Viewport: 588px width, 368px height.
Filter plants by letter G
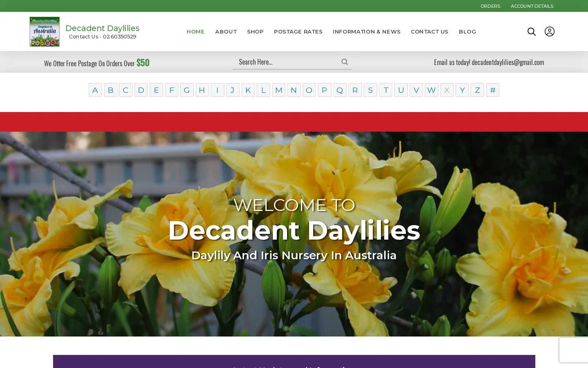pyautogui.click(x=187, y=90)
